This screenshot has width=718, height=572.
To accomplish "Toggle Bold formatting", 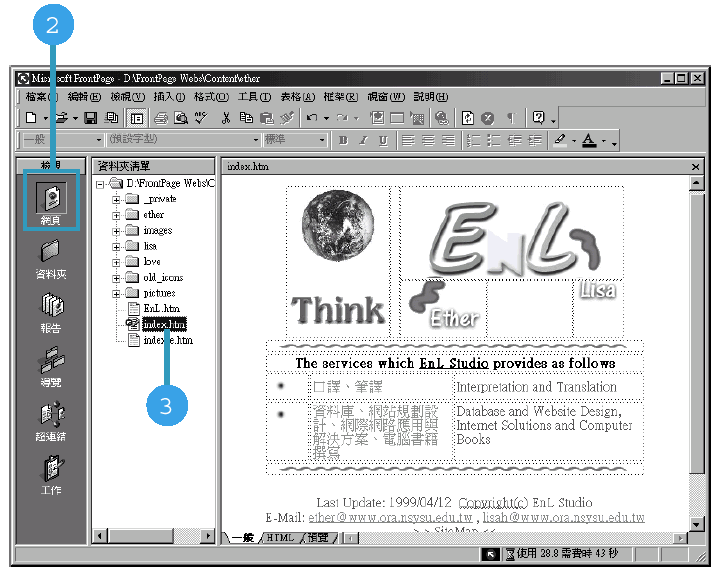I will point(343,140).
